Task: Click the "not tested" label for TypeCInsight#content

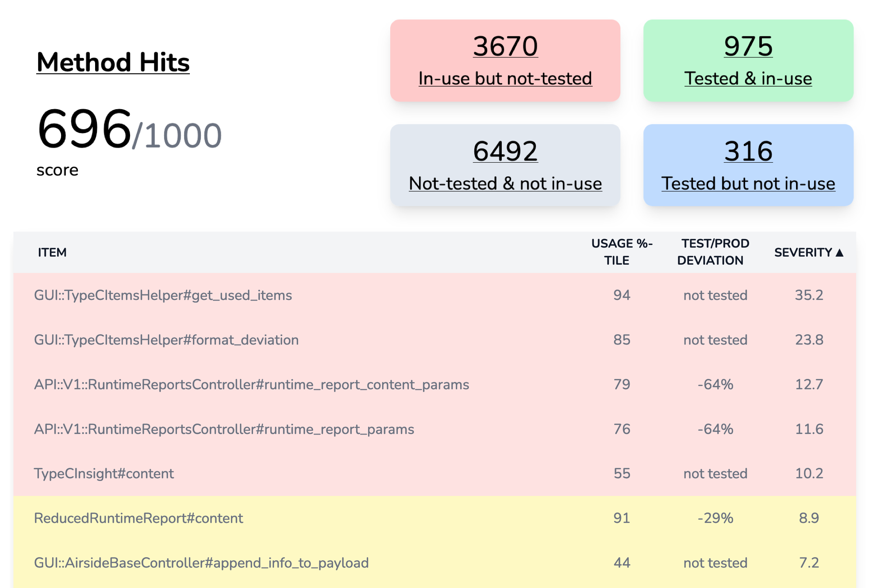Action: click(715, 473)
